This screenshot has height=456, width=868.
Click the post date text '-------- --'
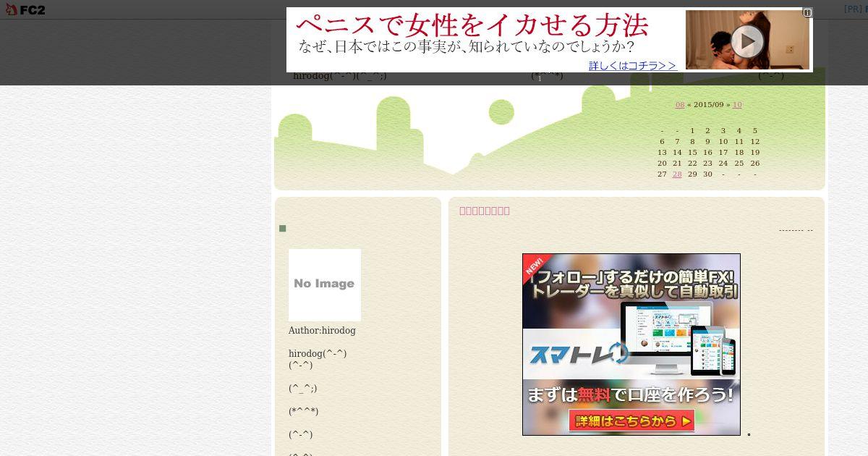796,230
